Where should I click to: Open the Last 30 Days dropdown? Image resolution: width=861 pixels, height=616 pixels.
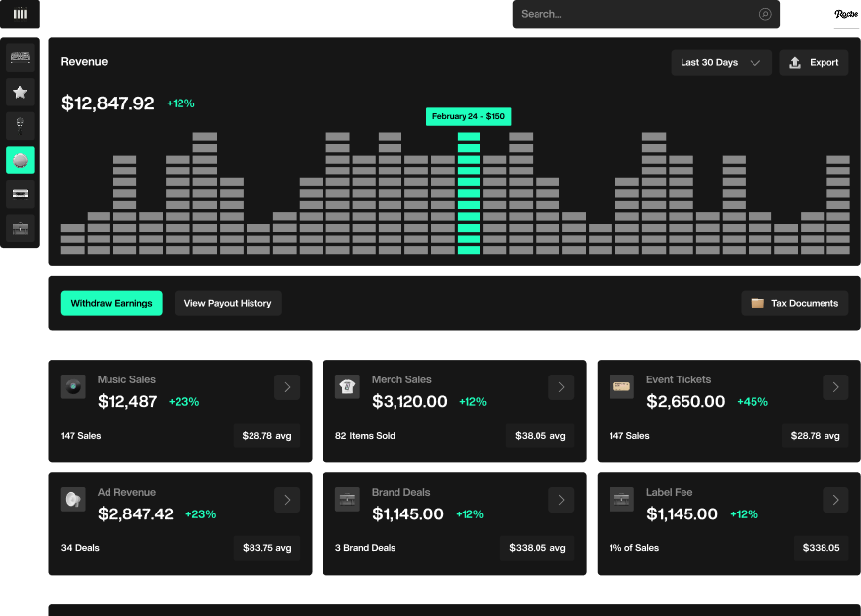(x=721, y=62)
